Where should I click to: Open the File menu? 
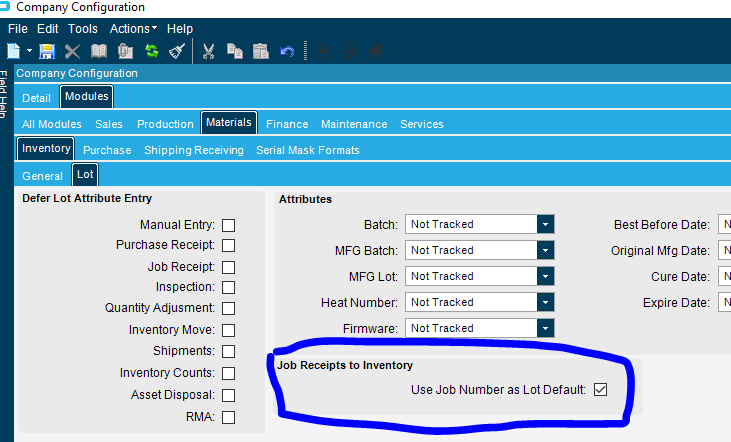coord(18,29)
